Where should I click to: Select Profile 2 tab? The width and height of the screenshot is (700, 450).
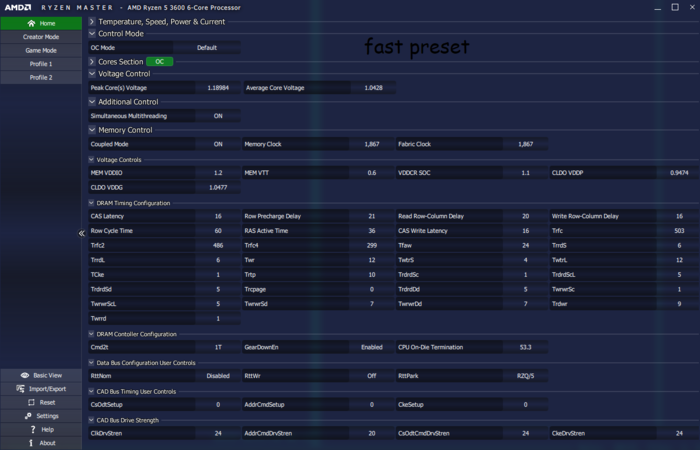click(x=41, y=77)
